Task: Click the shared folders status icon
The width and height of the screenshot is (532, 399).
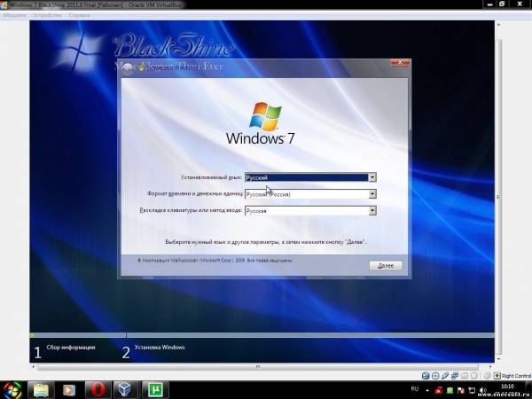Action: point(465,376)
